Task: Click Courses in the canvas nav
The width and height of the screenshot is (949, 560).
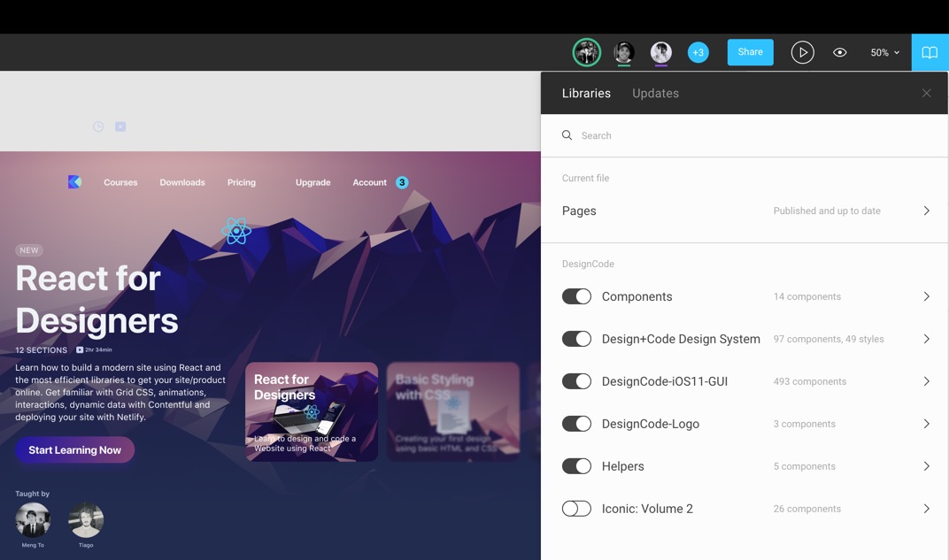Action: [120, 182]
